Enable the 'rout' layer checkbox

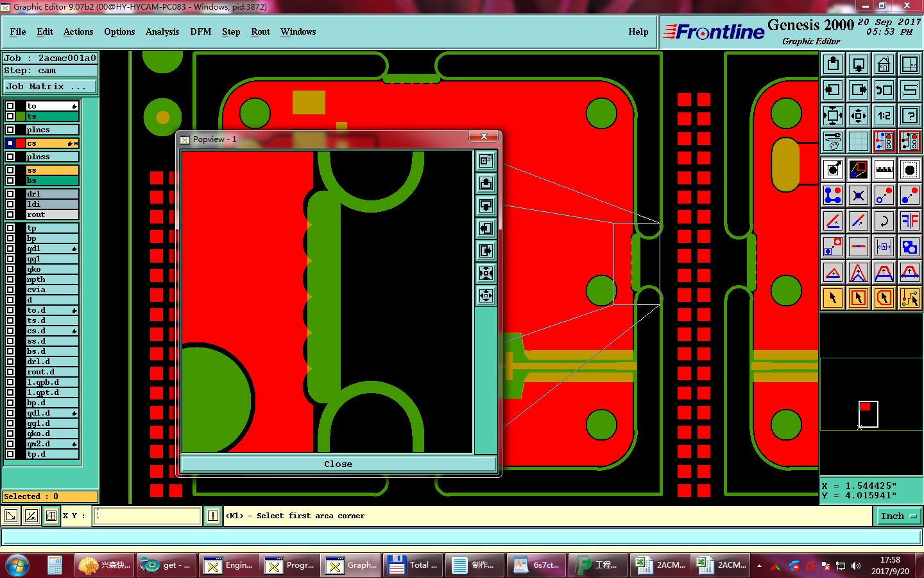10,215
